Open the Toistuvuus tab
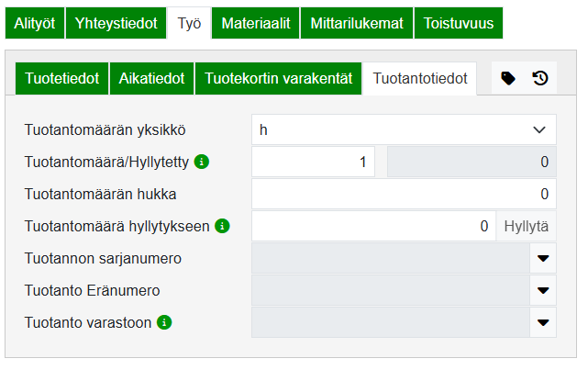Image resolution: width=588 pixels, height=370 pixels. (459, 23)
